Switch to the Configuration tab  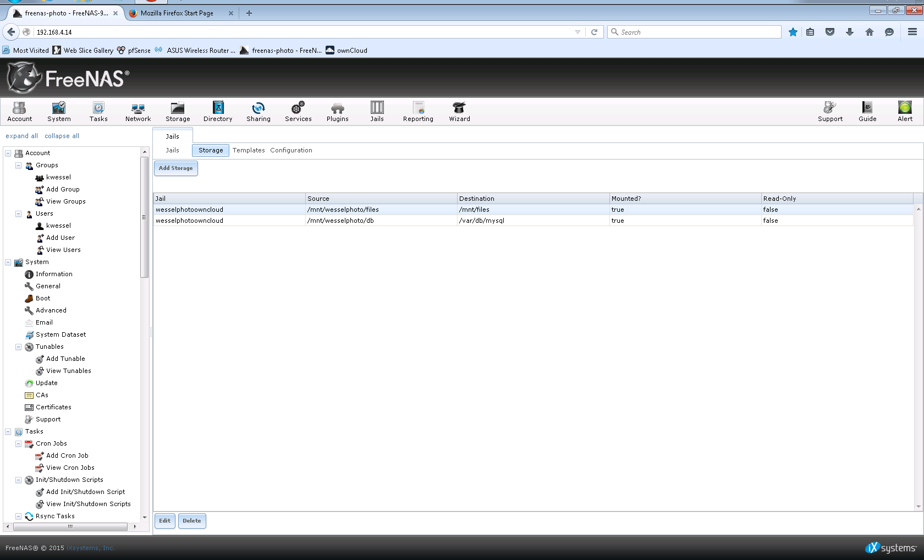[291, 150]
